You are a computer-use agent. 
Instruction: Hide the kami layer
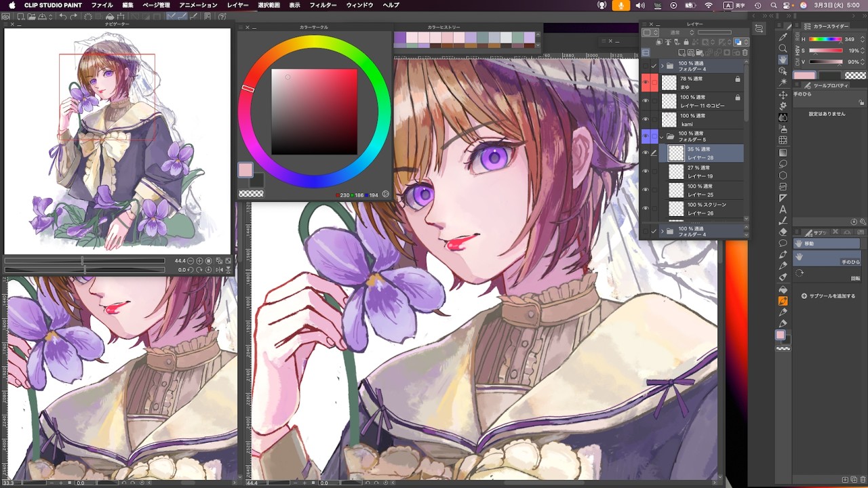(645, 120)
